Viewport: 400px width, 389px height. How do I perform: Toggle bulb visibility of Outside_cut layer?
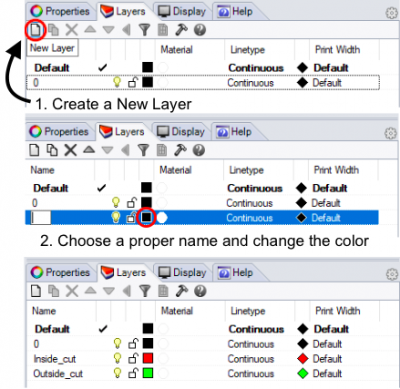pos(117,373)
